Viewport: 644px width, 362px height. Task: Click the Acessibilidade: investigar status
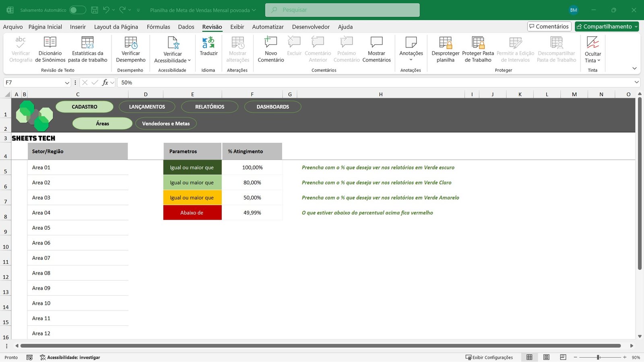pos(70,357)
